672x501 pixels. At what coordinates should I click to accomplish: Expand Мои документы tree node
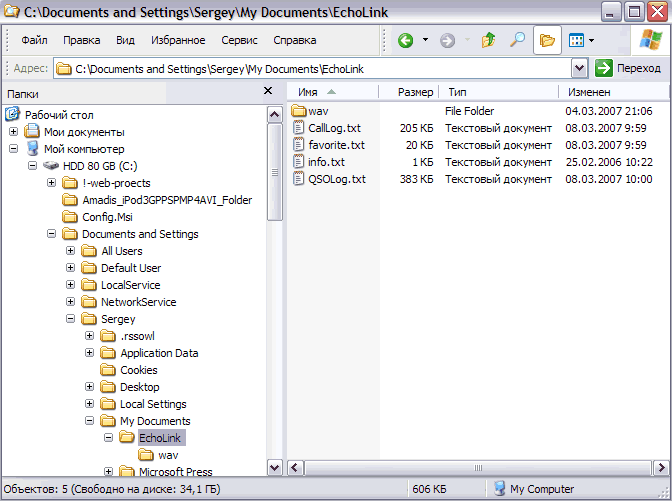(13, 132)
